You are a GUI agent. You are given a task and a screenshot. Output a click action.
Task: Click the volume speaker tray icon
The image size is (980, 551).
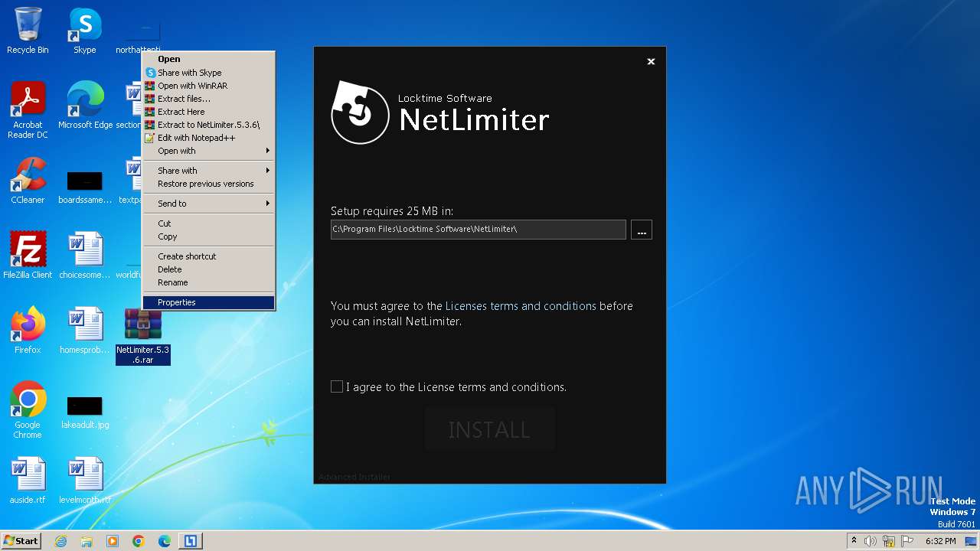click(871, 541)
